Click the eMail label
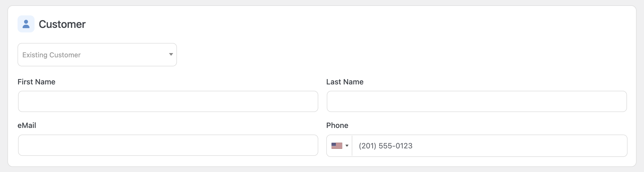 tap(27, 125)
